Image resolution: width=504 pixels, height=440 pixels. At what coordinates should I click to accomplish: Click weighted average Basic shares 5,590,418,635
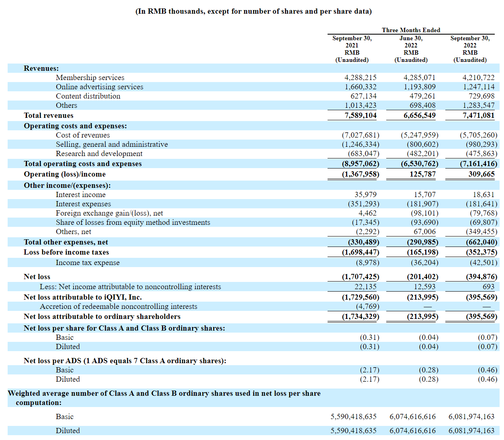tap(354, 417)
